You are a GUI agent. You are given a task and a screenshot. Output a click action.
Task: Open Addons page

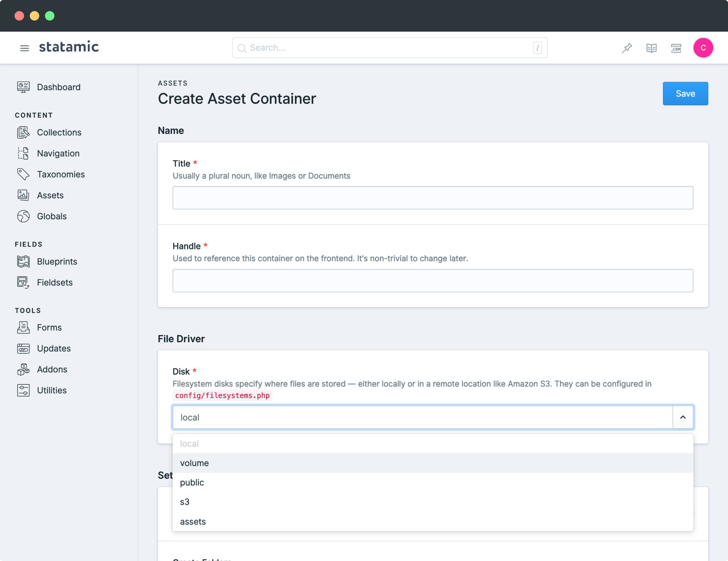[x=52, y=370]
